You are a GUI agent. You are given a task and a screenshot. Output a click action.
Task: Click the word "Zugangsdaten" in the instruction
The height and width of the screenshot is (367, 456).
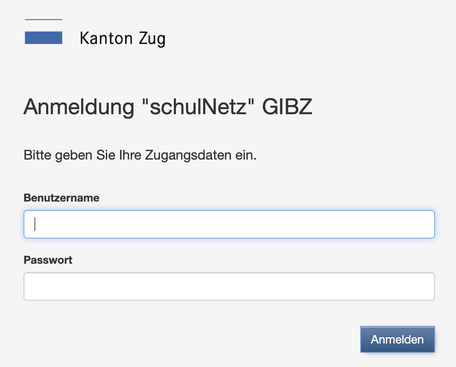188,156
